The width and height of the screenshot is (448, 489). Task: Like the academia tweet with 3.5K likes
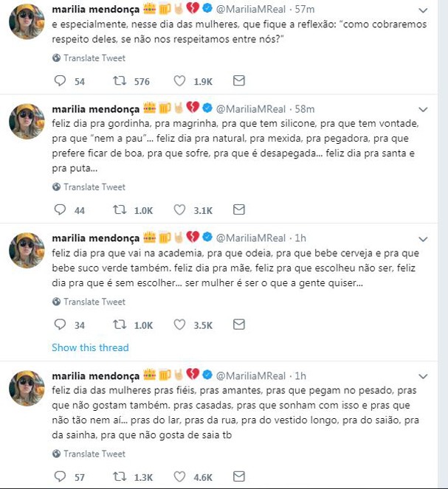click(179, 325)
